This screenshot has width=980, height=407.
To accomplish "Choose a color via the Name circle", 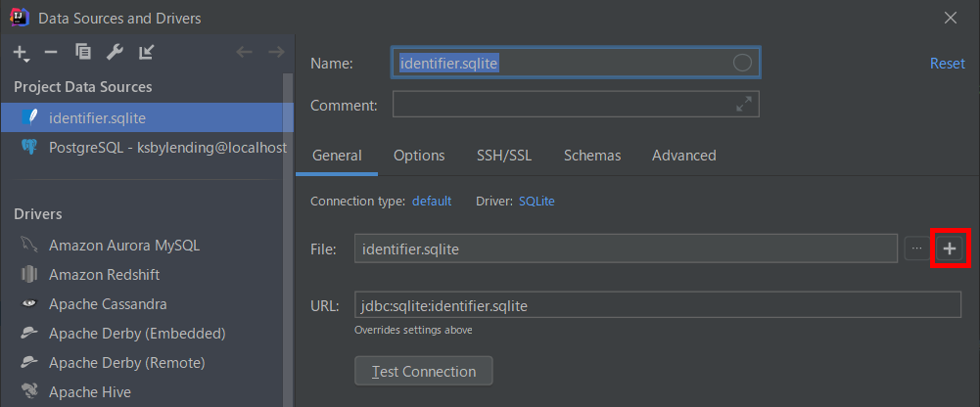I will point(742,63).
